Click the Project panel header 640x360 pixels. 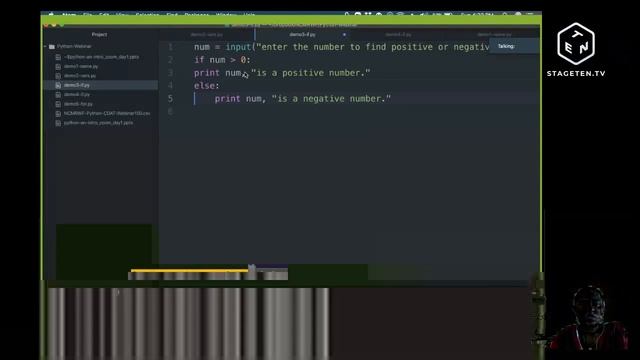point(100,35)
